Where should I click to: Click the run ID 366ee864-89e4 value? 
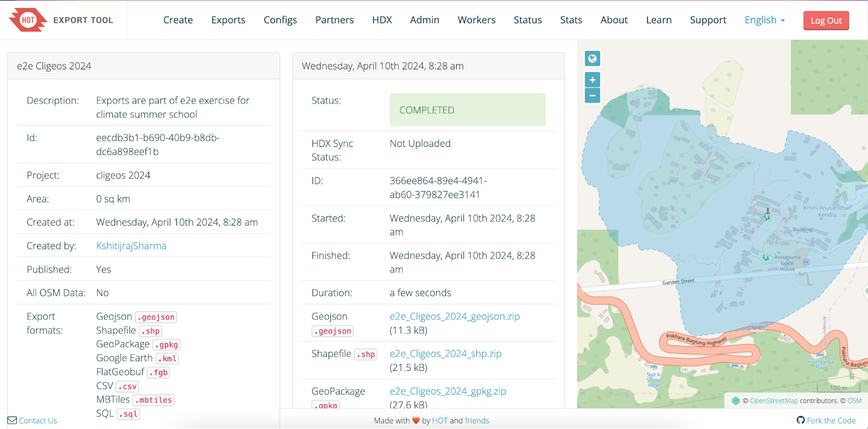point(438,188)
